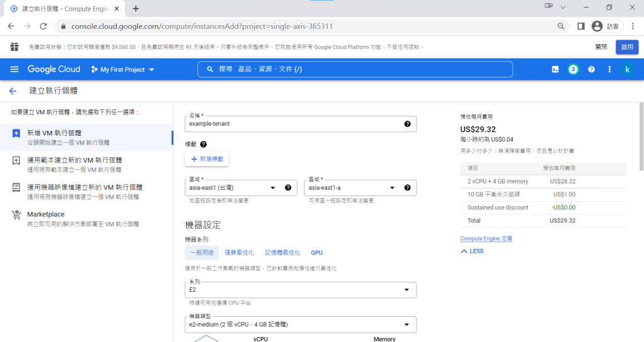The height and width of the screenshot is (342, 644).
Task: Click the Total row amount US$29.32
Action: pyautogui.click(x=562, y=221)
